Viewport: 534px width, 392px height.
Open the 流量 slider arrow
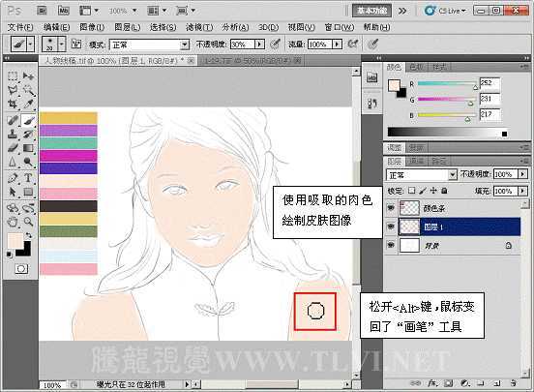click(338, 45)
